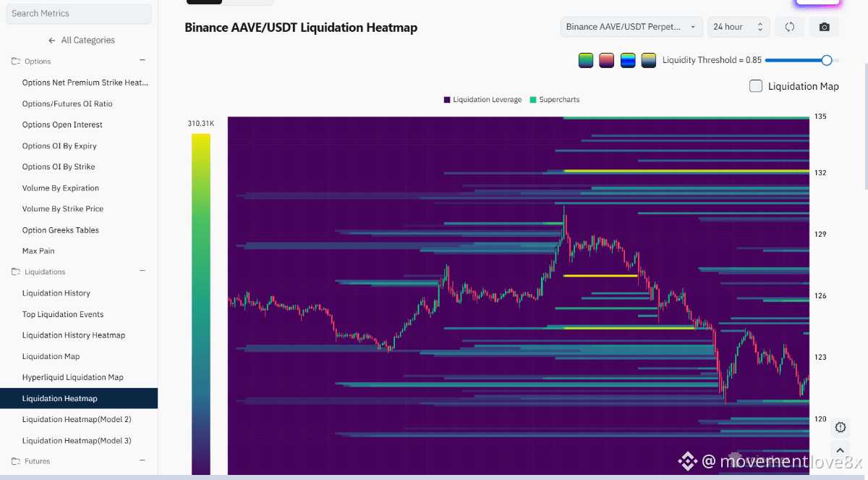Screen dimensions: 868x480
Task: Click the Options category folder icon
Action: coord(16,62)
